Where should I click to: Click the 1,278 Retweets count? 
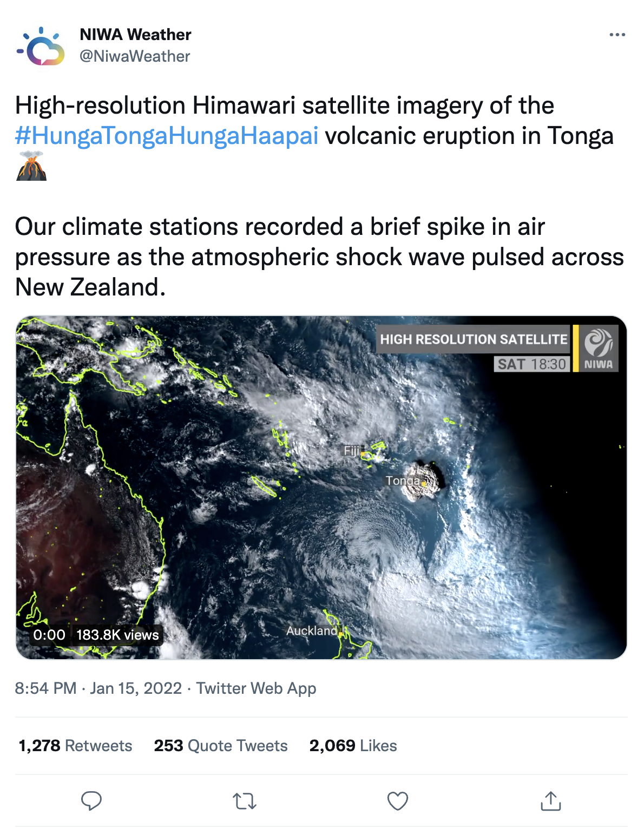(75, 745)
